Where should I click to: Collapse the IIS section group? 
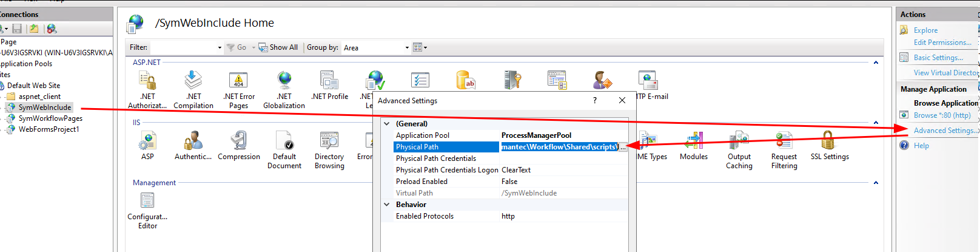point(876,123)
